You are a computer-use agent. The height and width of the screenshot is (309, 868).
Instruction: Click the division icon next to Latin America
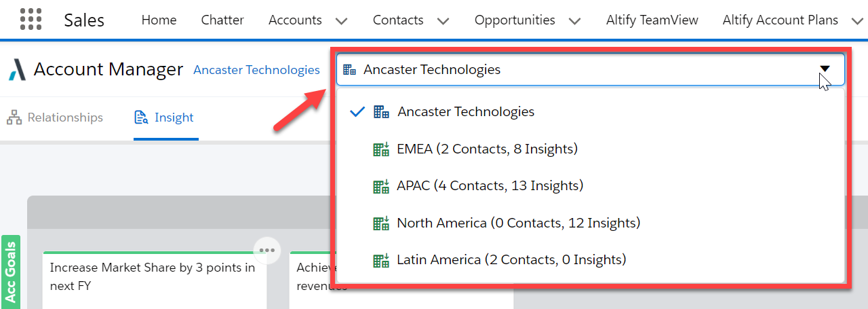[382, 259]
